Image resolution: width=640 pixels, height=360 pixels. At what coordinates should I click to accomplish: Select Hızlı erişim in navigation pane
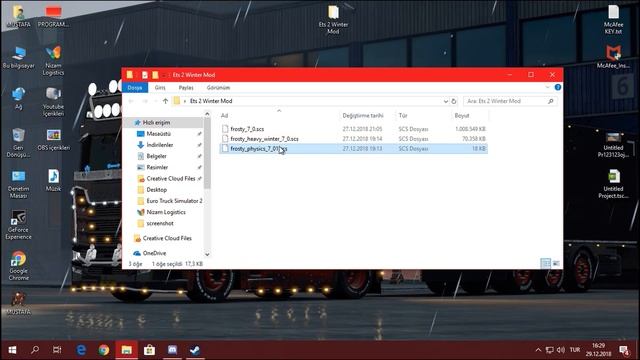[156, 122]
